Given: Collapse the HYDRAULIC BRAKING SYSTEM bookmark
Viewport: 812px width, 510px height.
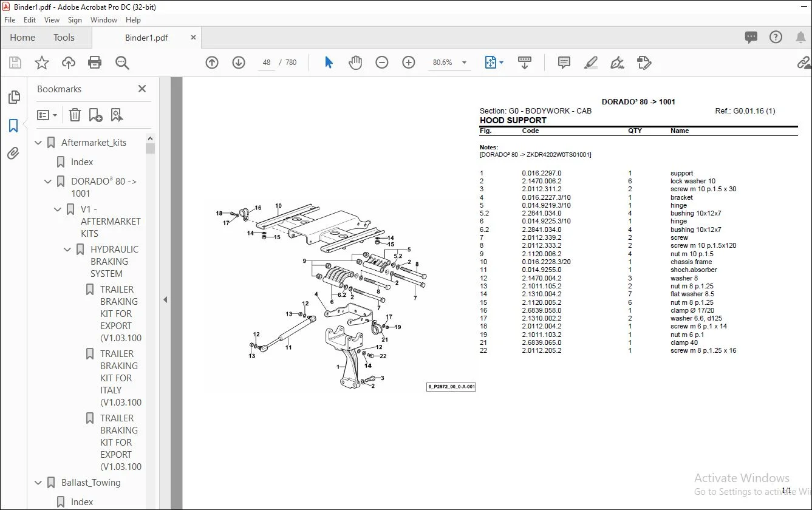Looking at the screenshot, I should tap(68, 250).
